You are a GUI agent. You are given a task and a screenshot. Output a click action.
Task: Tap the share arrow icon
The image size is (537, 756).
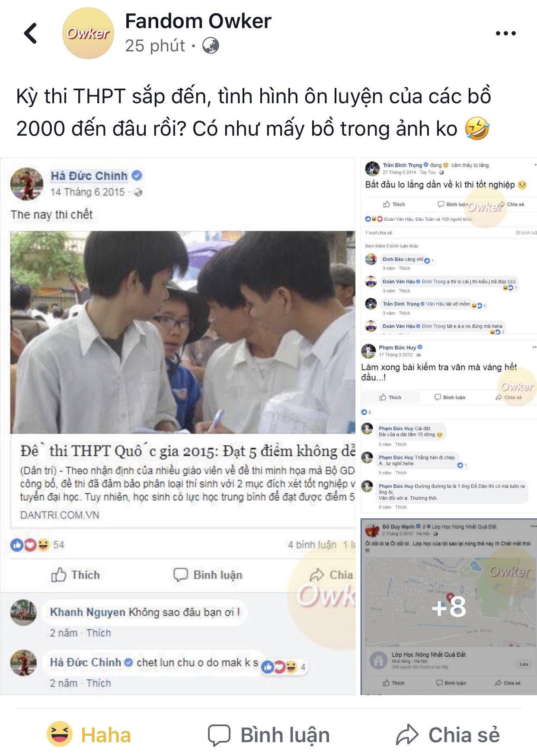tap(407, 735)
